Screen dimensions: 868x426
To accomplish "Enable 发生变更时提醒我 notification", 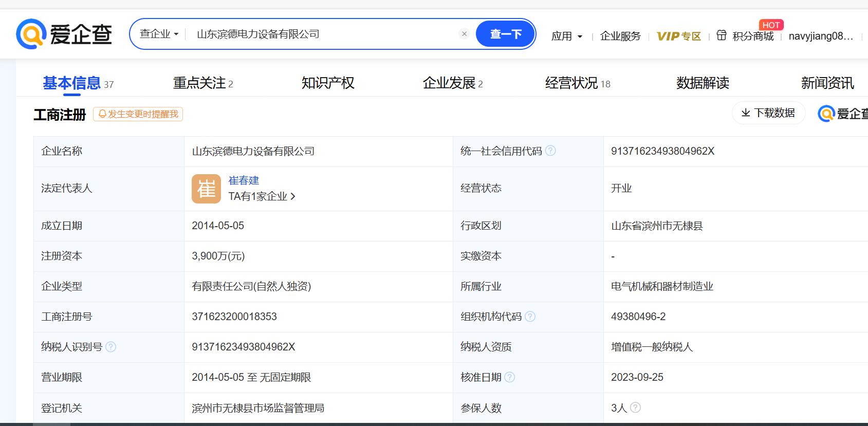I will click(138, 114).
